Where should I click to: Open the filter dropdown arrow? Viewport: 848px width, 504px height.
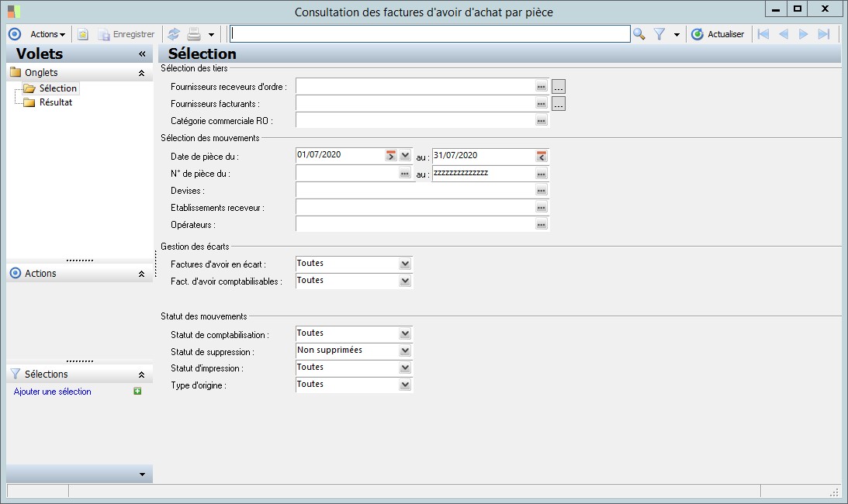(677, 35)
